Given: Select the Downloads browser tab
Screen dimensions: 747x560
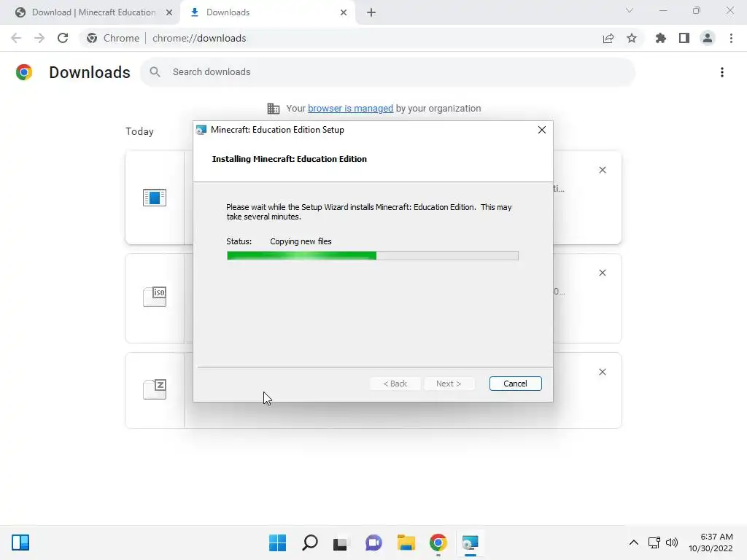Looking at the screenshot, I should 268,12.
